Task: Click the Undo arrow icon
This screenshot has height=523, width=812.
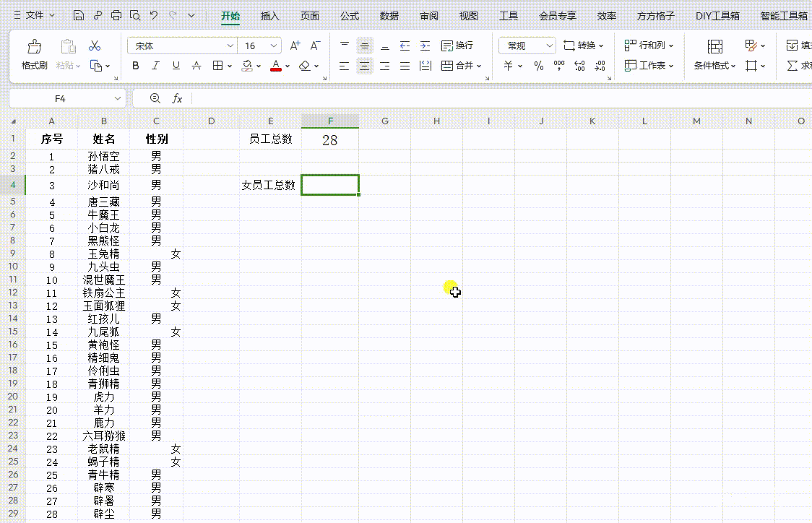Action: click(x=154, y=16)
